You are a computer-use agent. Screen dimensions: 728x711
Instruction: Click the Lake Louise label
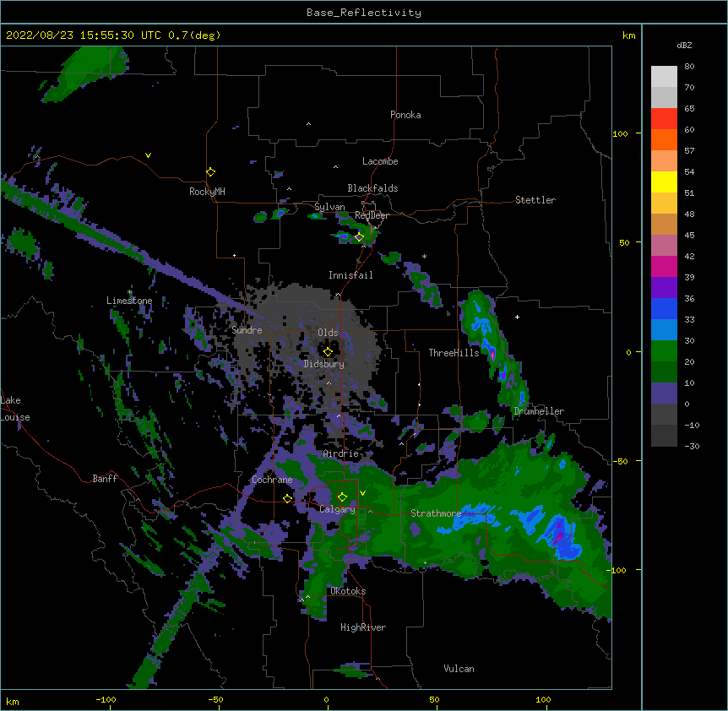pyautogui.click(x=15, y=409)
